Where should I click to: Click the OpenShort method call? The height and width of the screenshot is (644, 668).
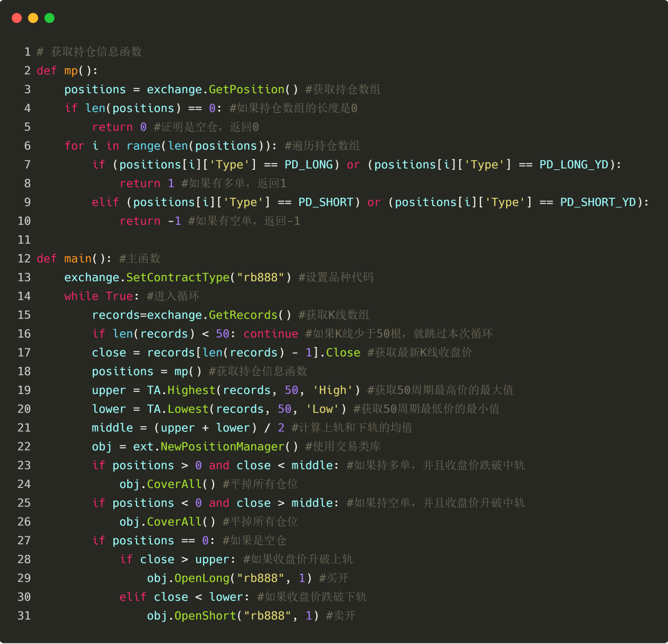[205, 616]
